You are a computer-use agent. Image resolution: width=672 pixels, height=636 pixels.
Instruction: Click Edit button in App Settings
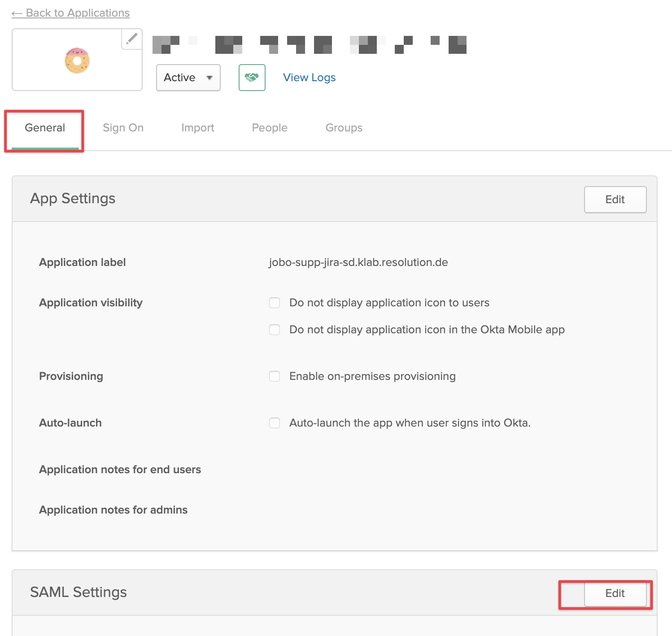point(615,200)
